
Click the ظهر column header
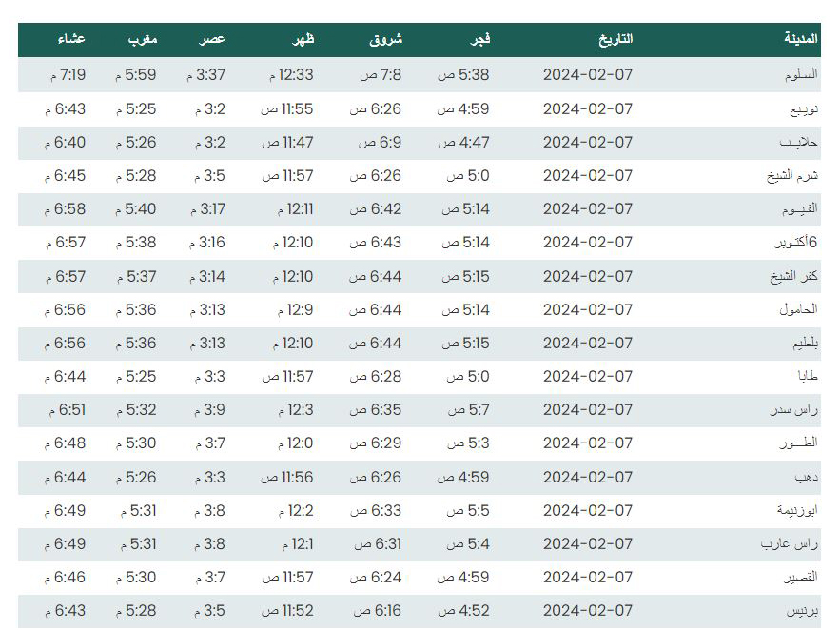pos(303,39)
